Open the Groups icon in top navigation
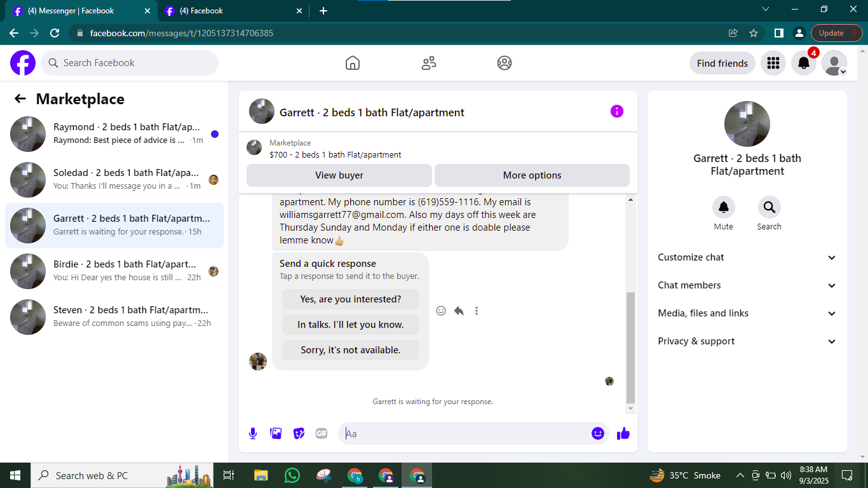 [505, 63]
